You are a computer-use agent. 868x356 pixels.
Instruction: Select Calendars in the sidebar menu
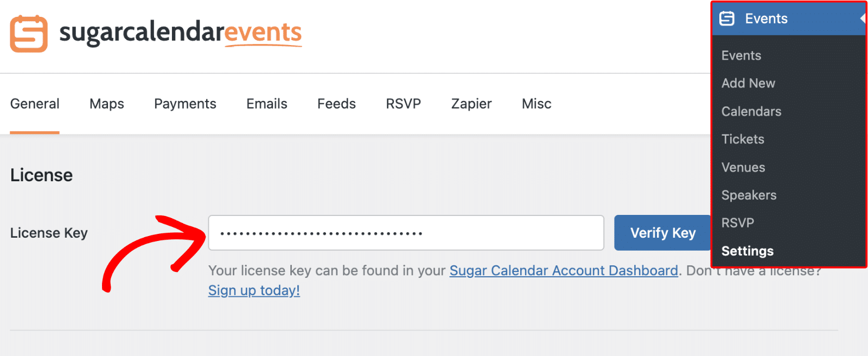[x=751, y=111]
